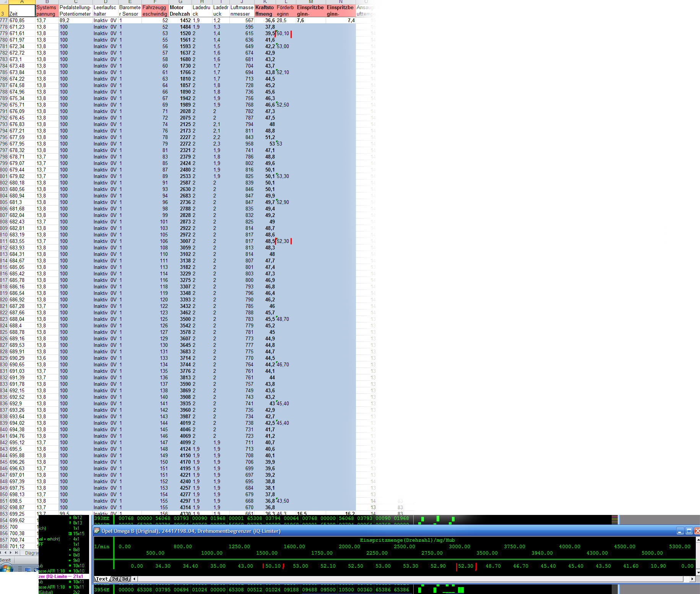Select spreadsheet row header 811
The height and width of the screenshot is (594, 700).
coord(4,241)
